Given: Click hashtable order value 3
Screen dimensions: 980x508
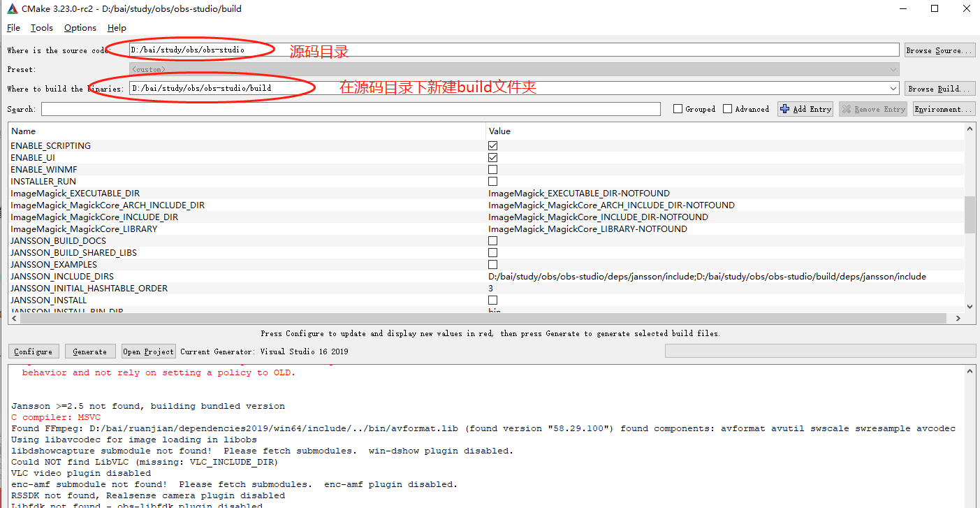Looking at the screenshot, I should click(490, 288).
